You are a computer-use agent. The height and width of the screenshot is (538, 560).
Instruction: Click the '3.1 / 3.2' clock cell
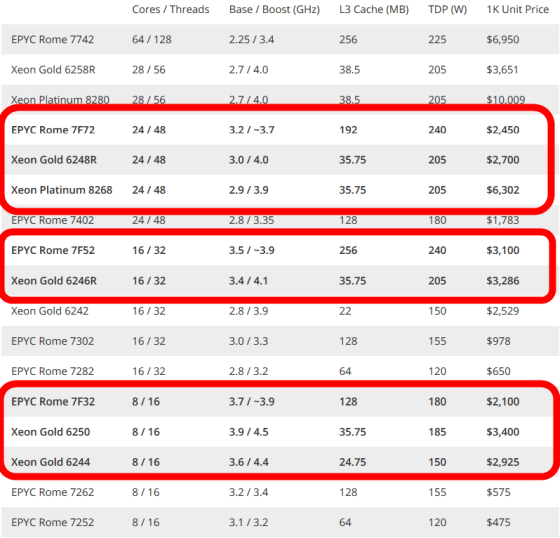pyautogui.click(x=249, y=522)
